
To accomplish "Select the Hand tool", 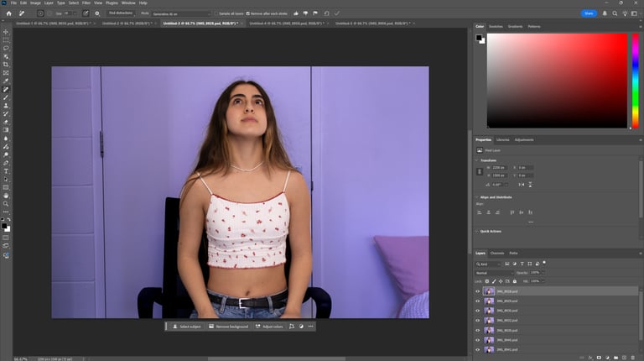I will tap(6, 196).
